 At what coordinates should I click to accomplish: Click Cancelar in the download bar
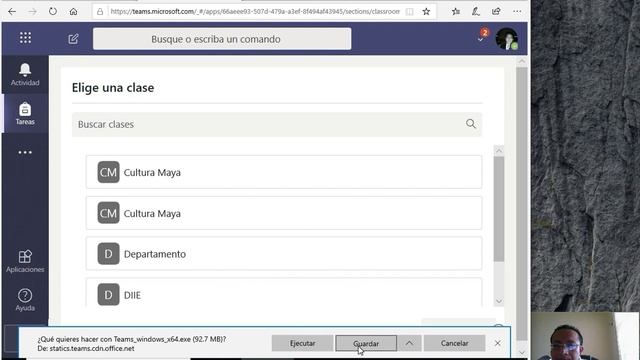point(454,343)
